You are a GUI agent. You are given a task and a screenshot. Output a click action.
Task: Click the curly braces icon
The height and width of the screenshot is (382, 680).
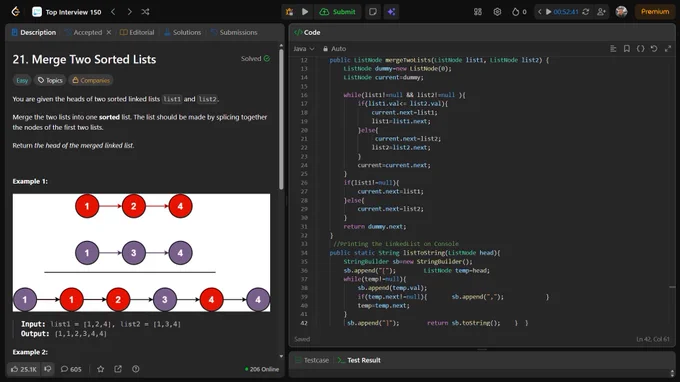coord(640,49)
